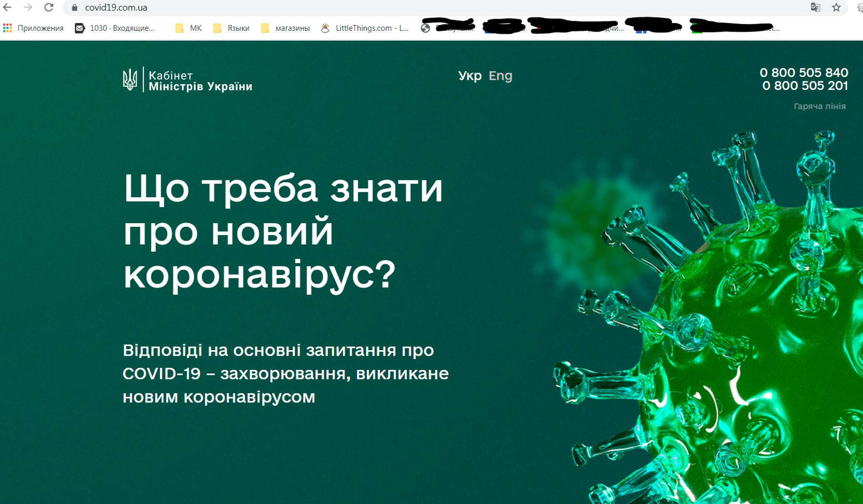Reload the page with refresh icon
Viewport: 863px width, 504px height.
click(49, 7)
